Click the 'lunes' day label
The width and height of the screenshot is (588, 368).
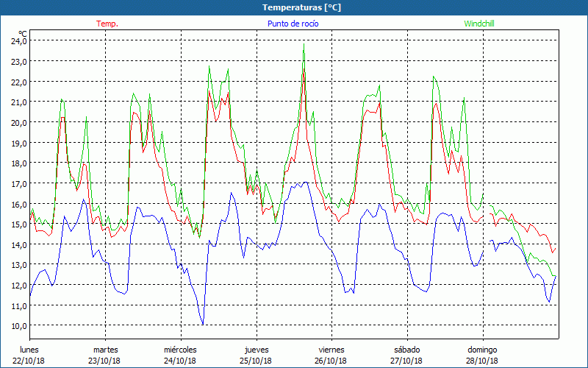point(29,350)
